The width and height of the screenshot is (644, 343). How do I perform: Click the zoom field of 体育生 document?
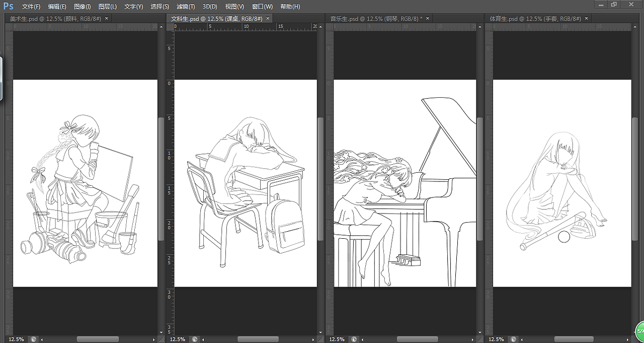496,339
